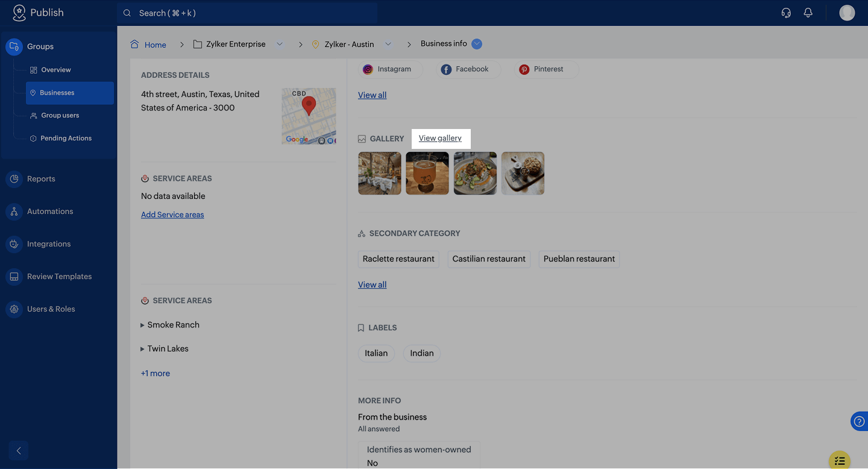Click the Automations sidebar icon
868x469 pixels.
(x=14, y=212)
